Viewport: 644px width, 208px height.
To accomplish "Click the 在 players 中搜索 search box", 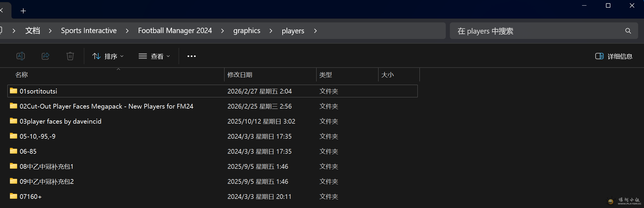I will tap(531, 31).
